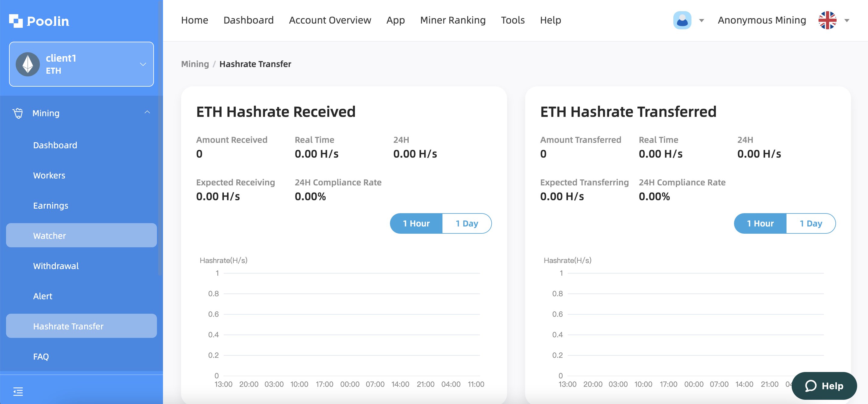Viewport: 868px width, 404px height.
Task: Click the Expected Transferring label
Action: (584, 182)
